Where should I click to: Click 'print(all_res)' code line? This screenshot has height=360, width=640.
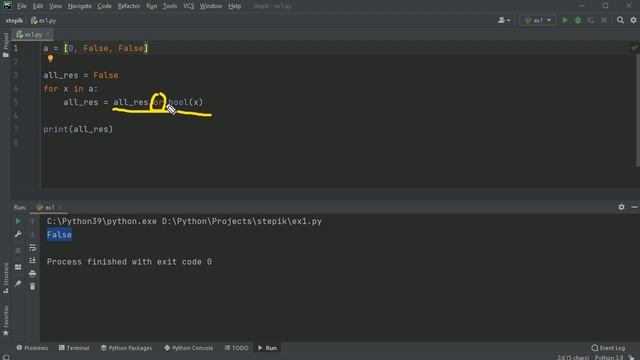click(78, 129)
